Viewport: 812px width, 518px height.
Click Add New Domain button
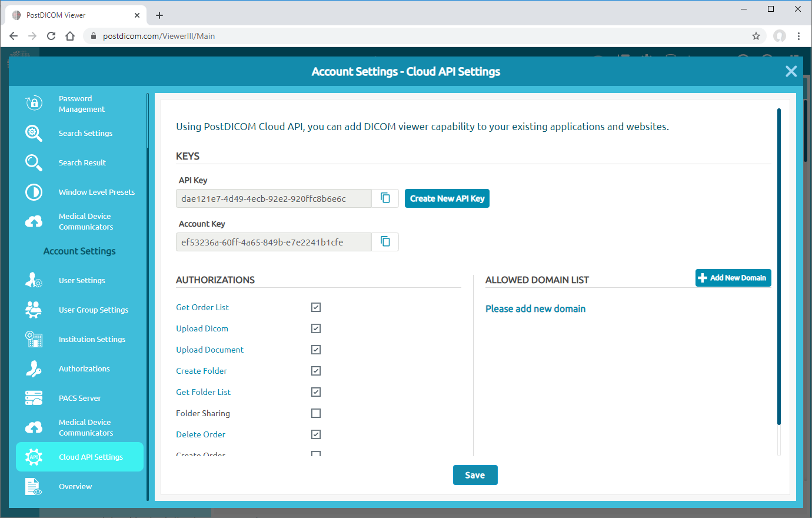733,278
